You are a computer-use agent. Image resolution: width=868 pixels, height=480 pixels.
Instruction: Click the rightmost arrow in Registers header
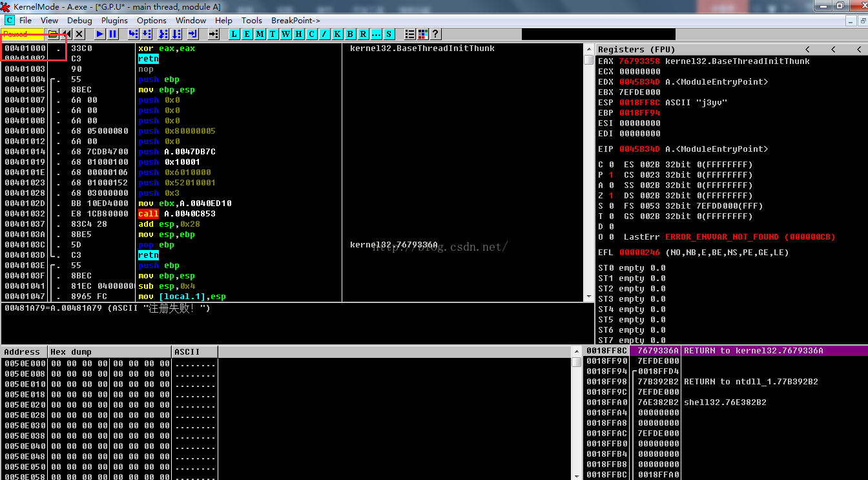(x=859, y=49)
